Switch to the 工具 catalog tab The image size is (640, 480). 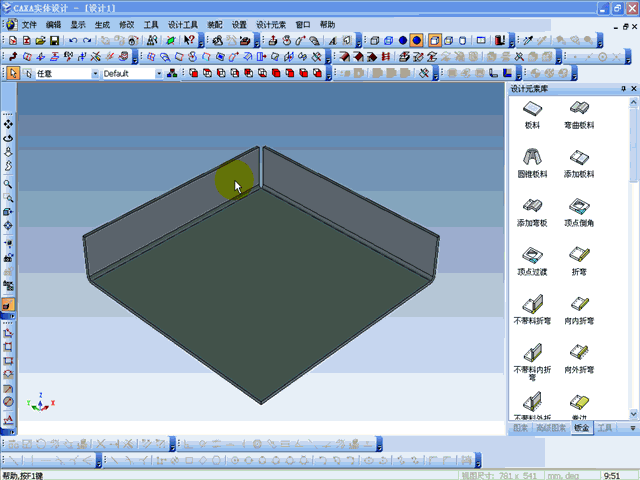point(604,428)
